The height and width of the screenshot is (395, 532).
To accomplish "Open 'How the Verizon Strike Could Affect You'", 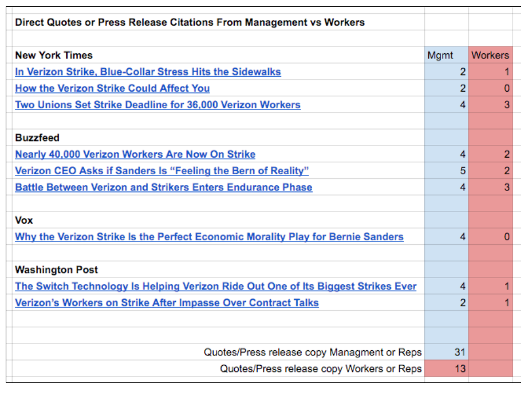I will (x=112, y=88).
